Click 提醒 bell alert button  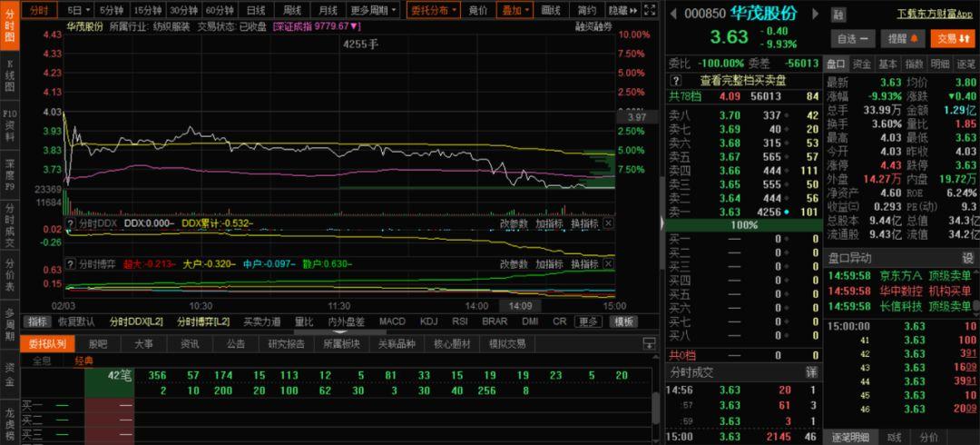[903, 38]
